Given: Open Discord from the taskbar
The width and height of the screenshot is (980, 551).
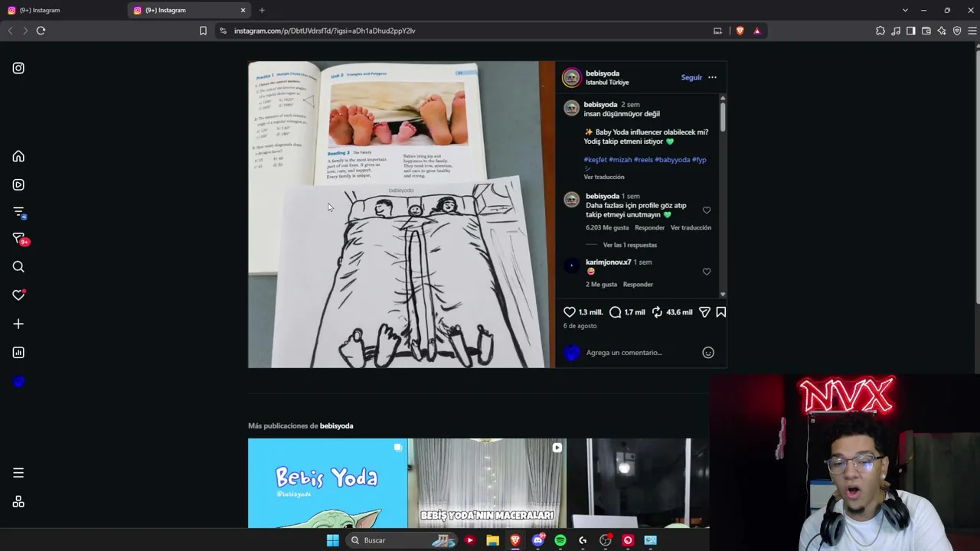Looking at the screenshot, I should click(x=537, y=540).
